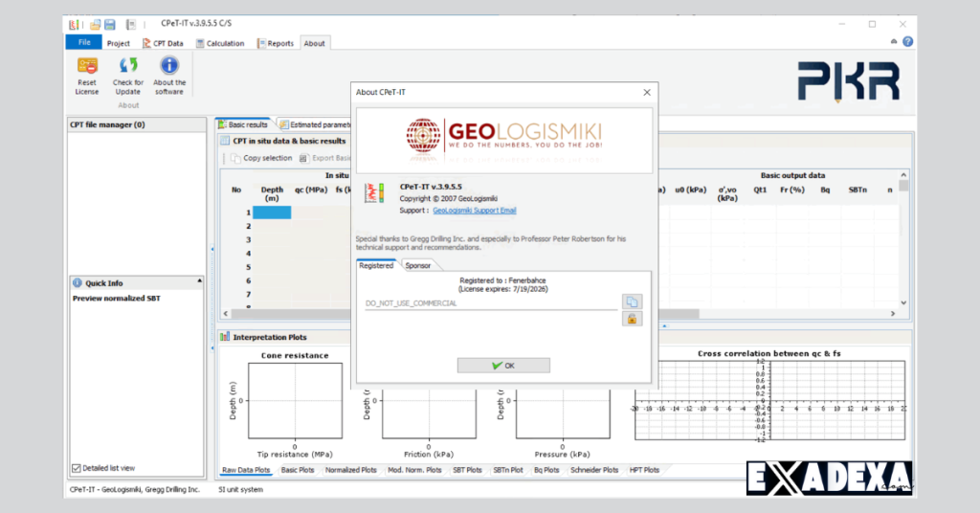Click the blue help question mark icon

click(907, 42)
